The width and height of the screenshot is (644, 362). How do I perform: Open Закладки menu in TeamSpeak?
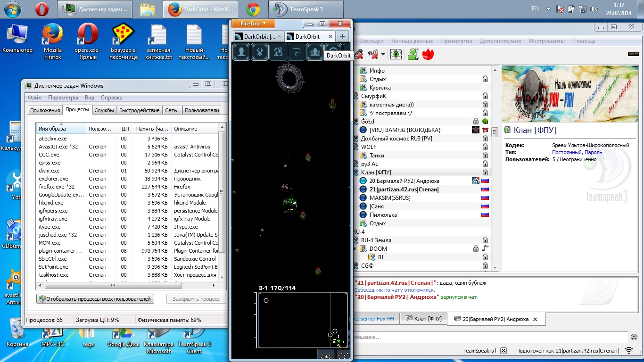click(x=372, y=41)
